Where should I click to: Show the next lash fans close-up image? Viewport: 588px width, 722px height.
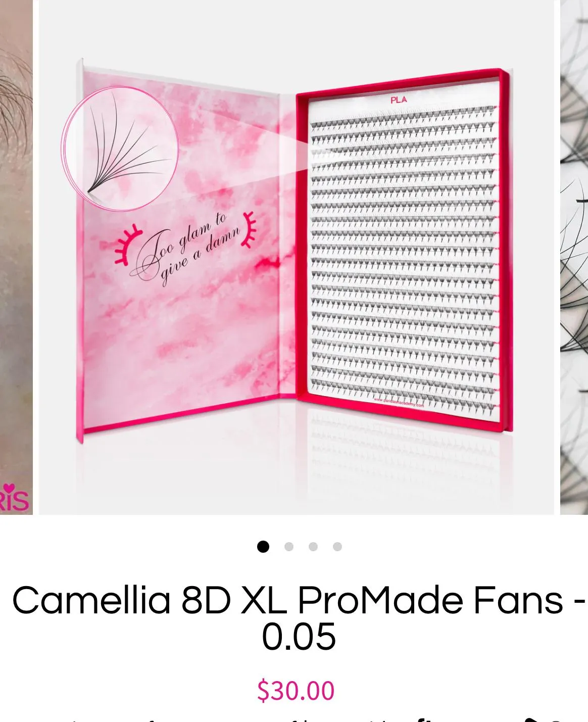tap(574, 257)
